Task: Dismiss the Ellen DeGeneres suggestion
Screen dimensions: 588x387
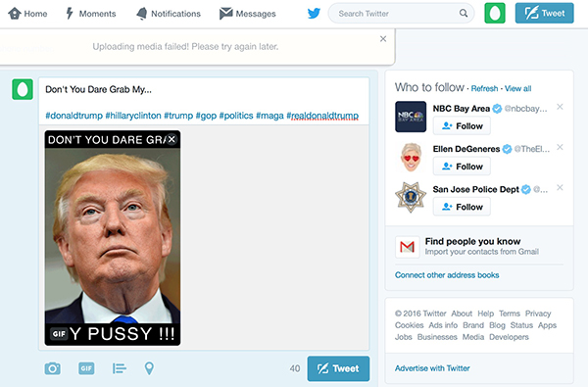Action: (560, 147)
